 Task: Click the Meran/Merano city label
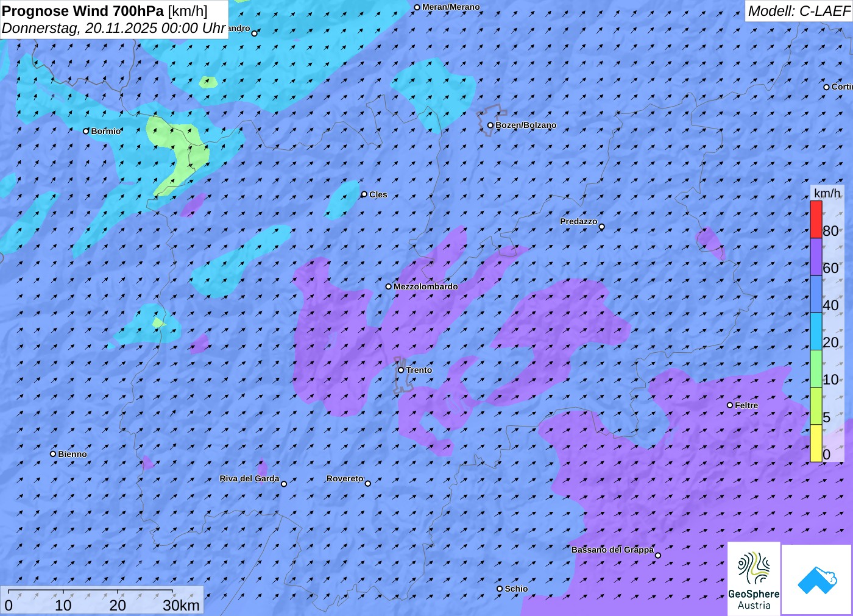pyautogui.click(x=451, y=7)
